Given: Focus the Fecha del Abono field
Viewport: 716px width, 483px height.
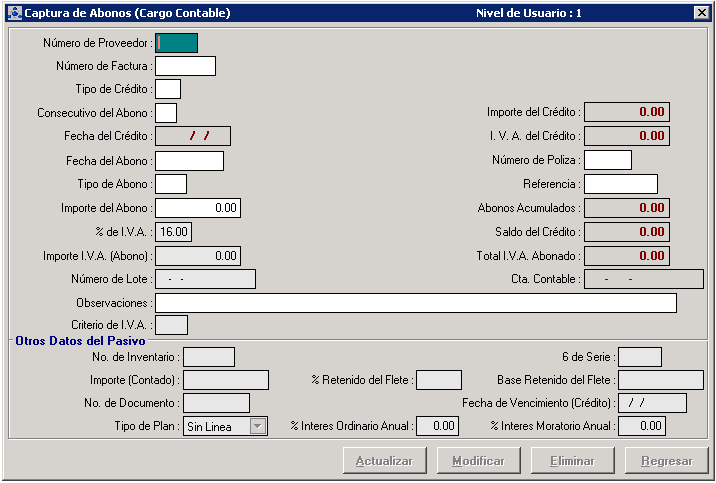Looking at the screenshot, I should [189, 161].
